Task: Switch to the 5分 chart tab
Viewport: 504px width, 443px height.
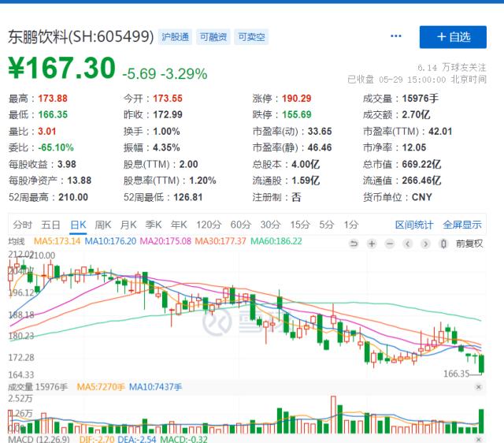Action: coord(327,225)
